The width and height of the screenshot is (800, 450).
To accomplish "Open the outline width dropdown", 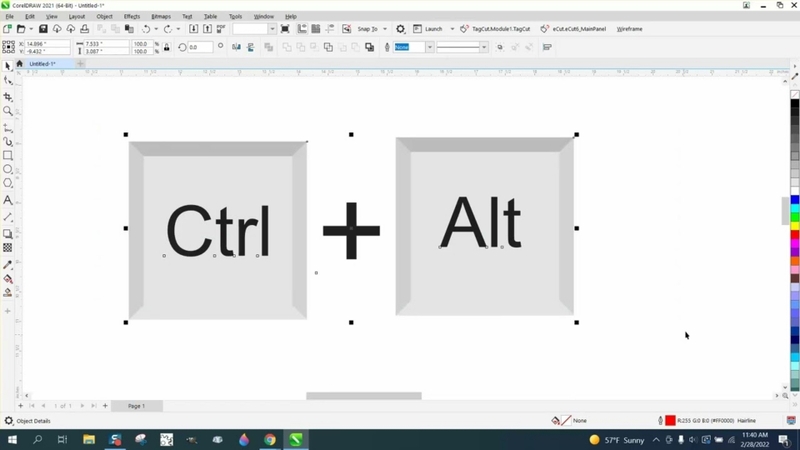I will pos(430,47).
